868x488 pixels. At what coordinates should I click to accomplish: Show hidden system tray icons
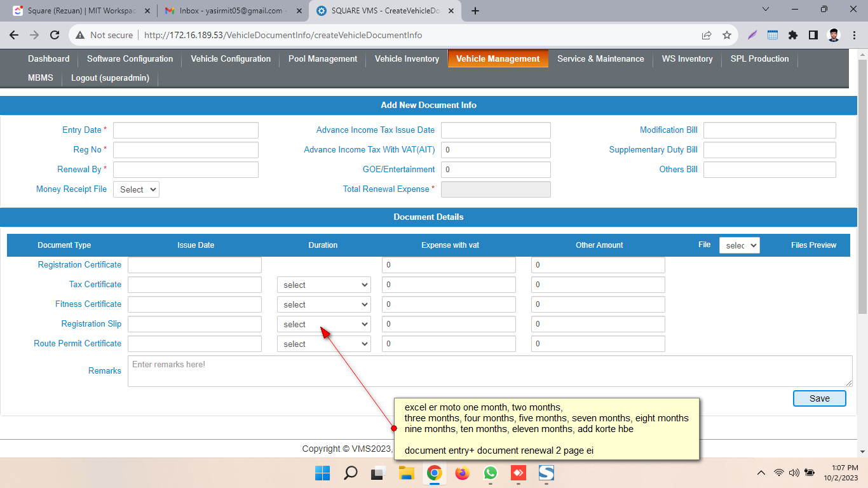click(761, 473)
